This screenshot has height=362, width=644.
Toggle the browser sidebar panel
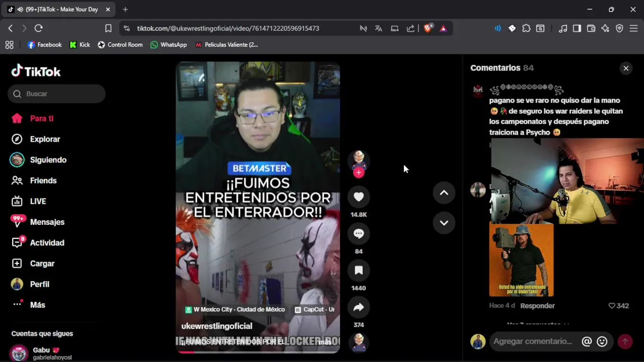(x=577, y=28)
